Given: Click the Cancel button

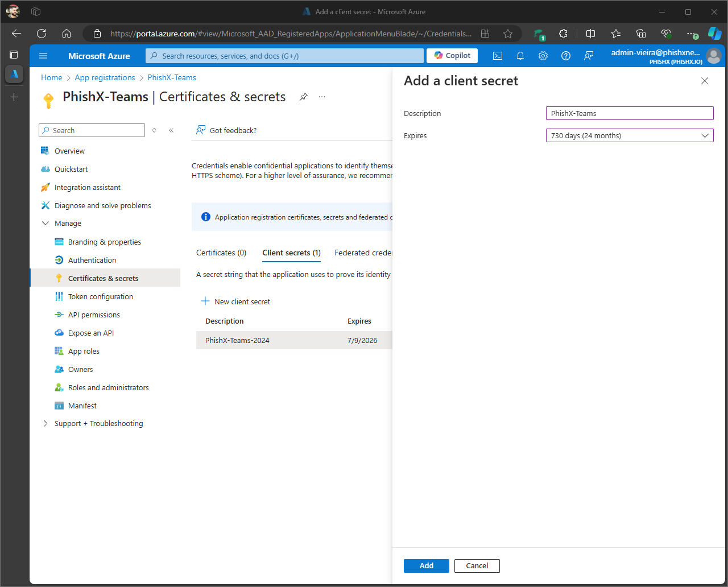Looking at the screenshot, I should tap(477, 566).
